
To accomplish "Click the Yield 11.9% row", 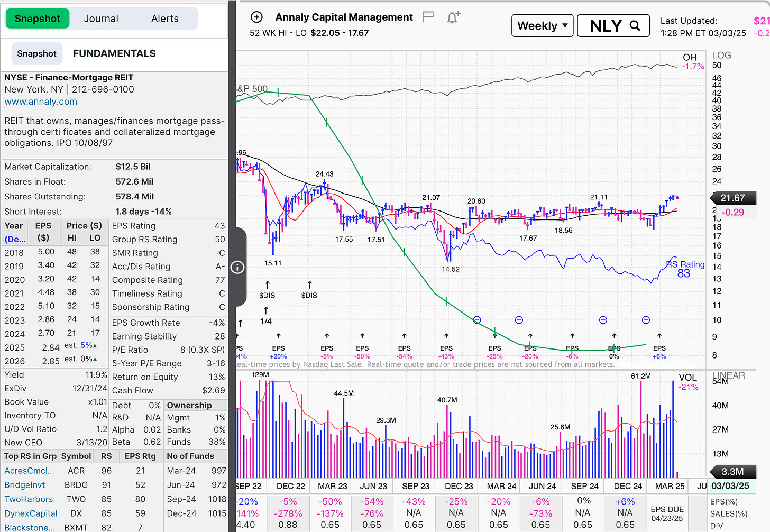I will tap(56, 374).
